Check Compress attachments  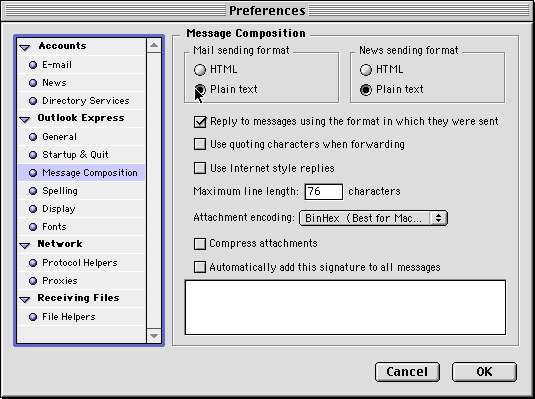200,244
